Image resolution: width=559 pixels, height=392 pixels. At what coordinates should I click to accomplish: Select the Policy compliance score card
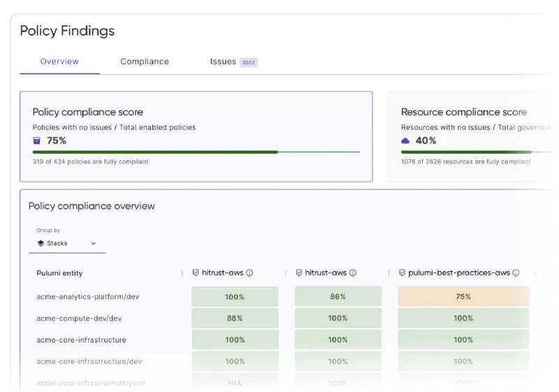[196, 136]
